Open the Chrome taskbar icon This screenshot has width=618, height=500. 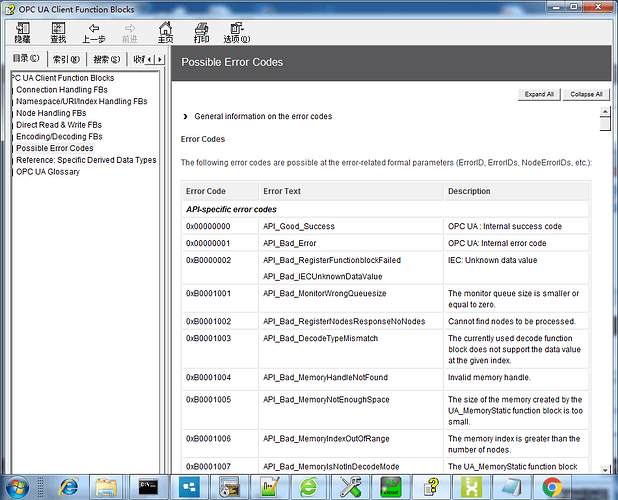552,487
